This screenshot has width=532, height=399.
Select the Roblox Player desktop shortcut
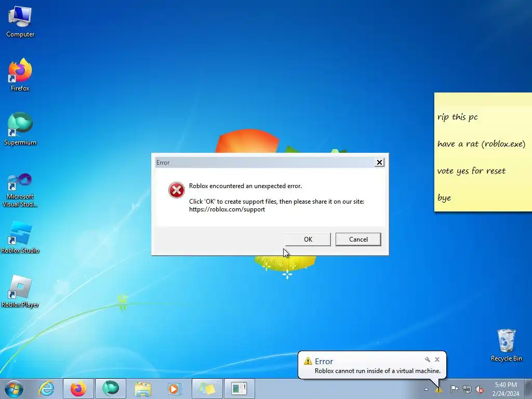20,292
